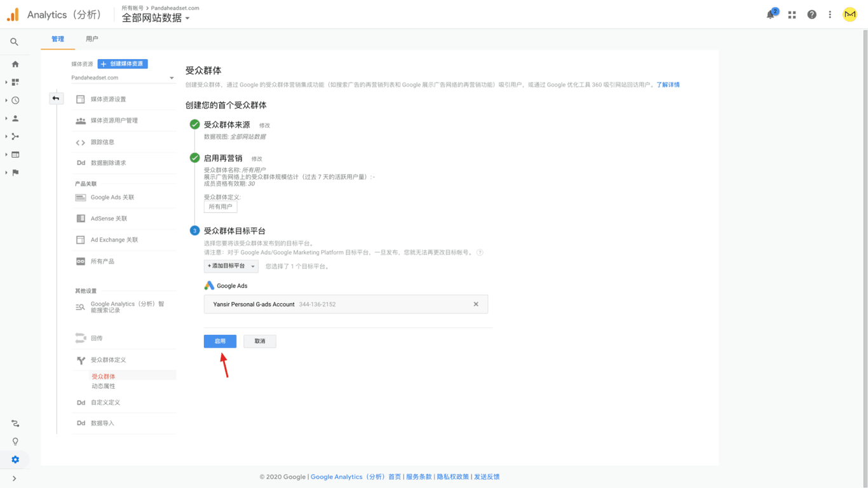Expand the left navigation chevron at bottom

pyautogui.click(x=14, y=478)
